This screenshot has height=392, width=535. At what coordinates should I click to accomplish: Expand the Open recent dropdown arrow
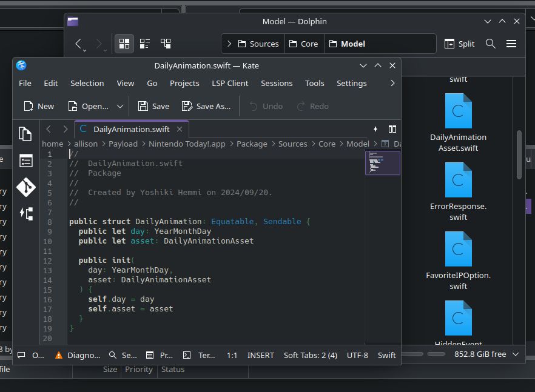click(120, 107)
